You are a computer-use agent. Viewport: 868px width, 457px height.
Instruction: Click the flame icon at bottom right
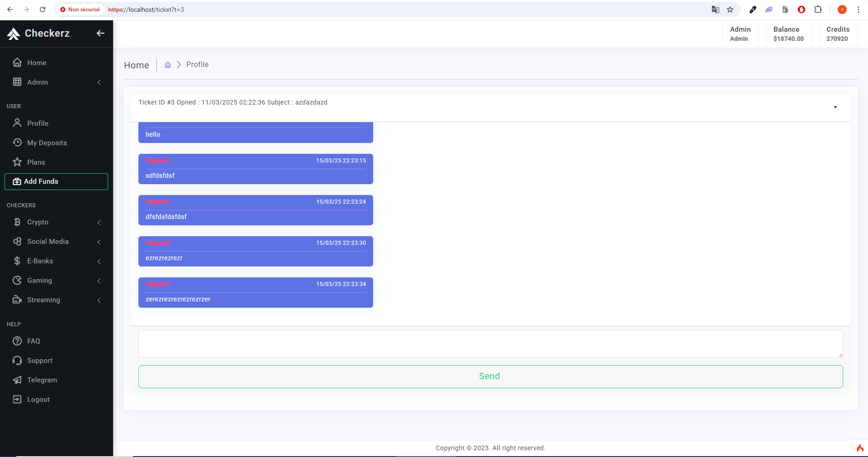coord(860,448)
